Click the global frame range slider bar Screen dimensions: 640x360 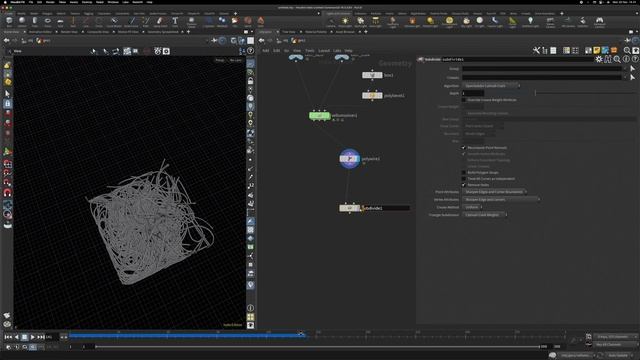[318, 347]
